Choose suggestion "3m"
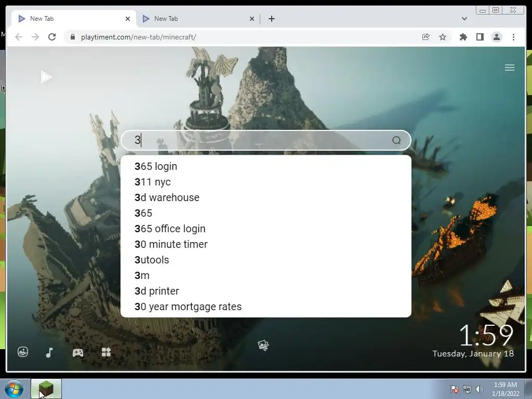 pyautogui.click(x=265, y=275)
